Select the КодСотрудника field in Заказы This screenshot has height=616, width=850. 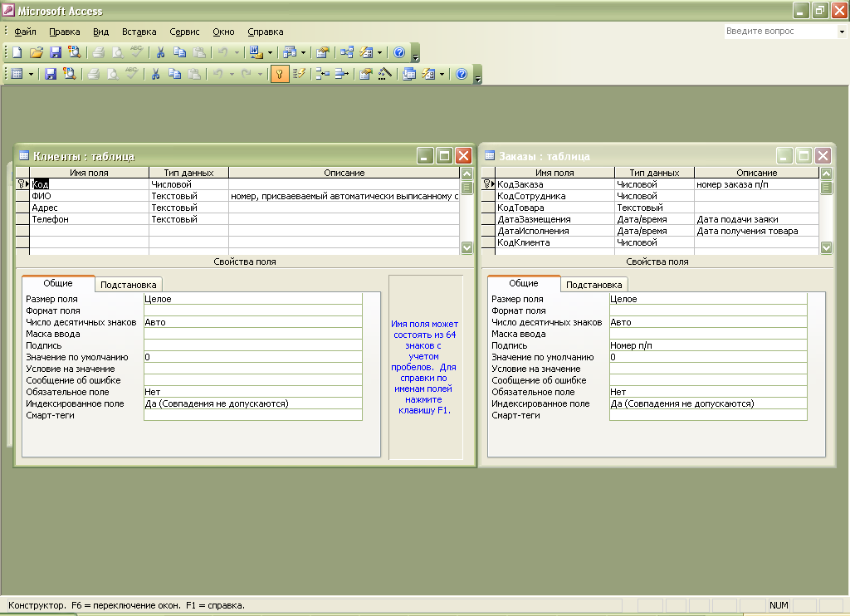tap(554, 196)
